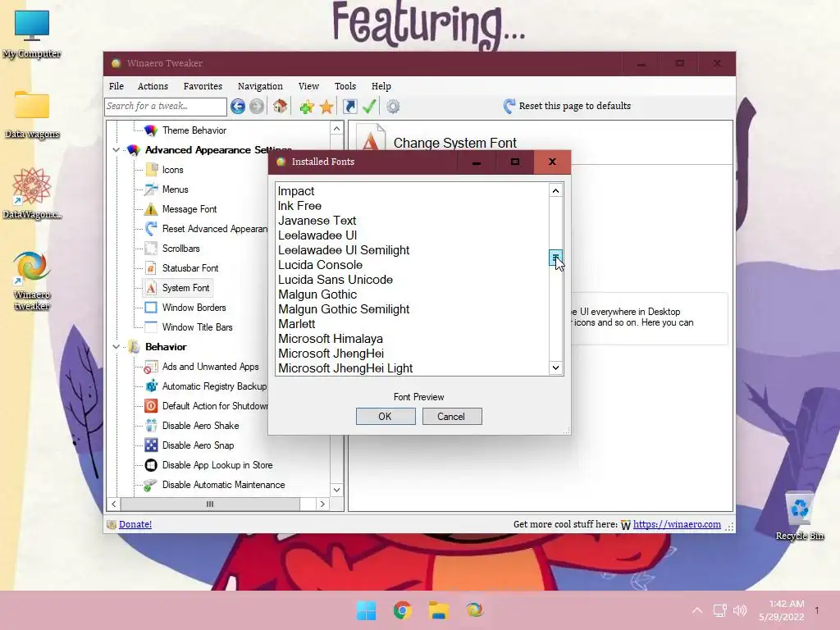The width and height of the screenshot is (840, 630).
Task: Open the Navigation menu
Action: coord(260,86)
